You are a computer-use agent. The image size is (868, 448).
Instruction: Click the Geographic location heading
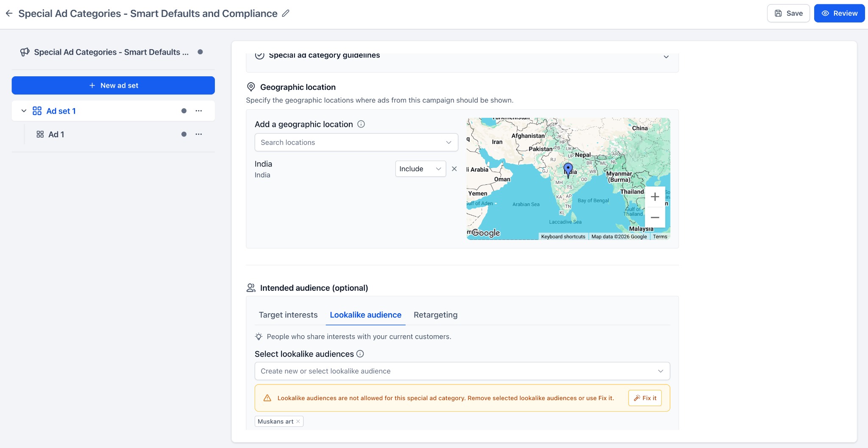(x=298, y=87)
